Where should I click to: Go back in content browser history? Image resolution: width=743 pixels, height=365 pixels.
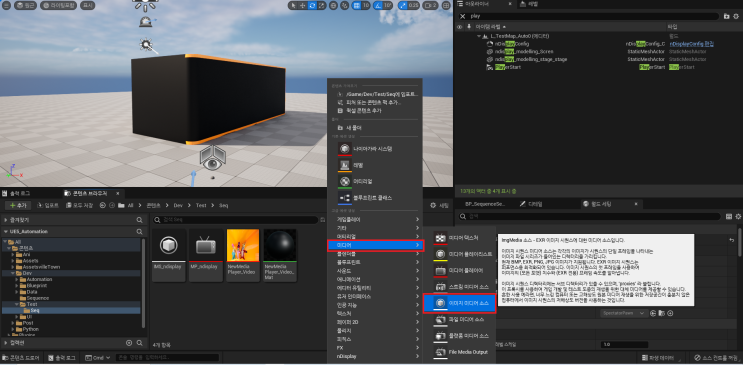[103, 205]
